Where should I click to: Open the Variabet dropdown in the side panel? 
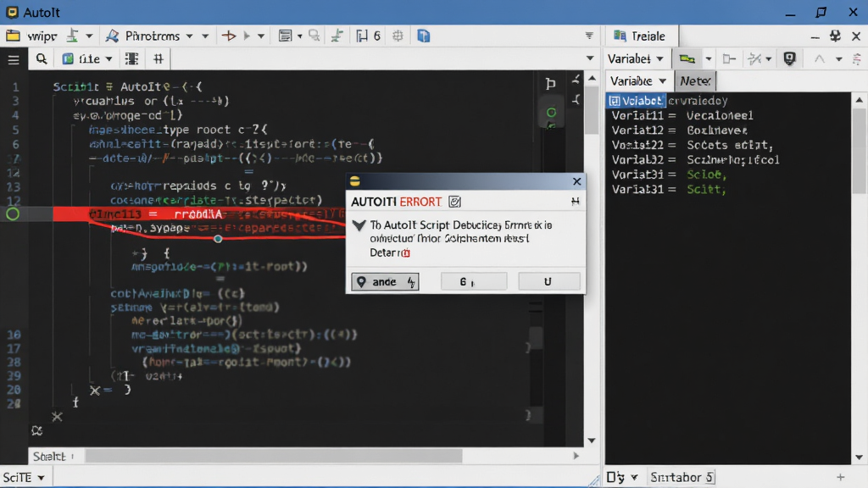[x=636, y=58]
